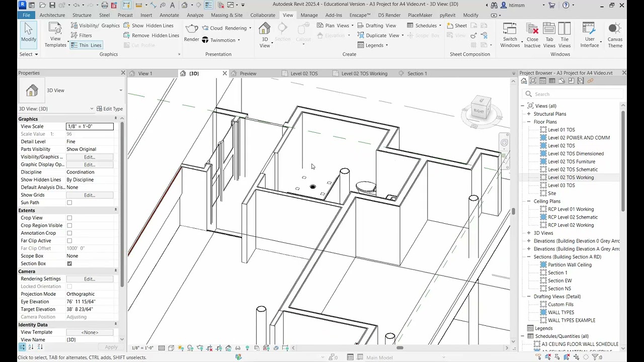Click the Project Browser search field
Viewport: 644px width, 362px height.
(x=572, y=94)
